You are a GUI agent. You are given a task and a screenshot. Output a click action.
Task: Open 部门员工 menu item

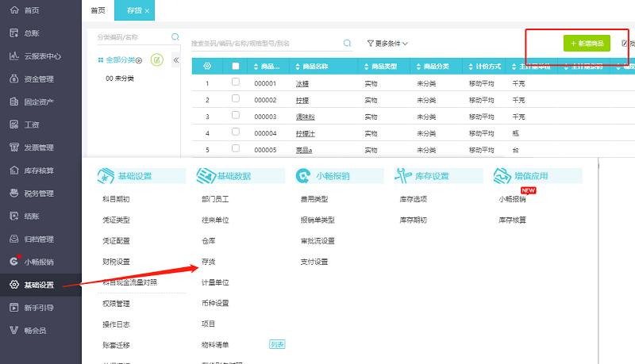(x=215, y=199)
